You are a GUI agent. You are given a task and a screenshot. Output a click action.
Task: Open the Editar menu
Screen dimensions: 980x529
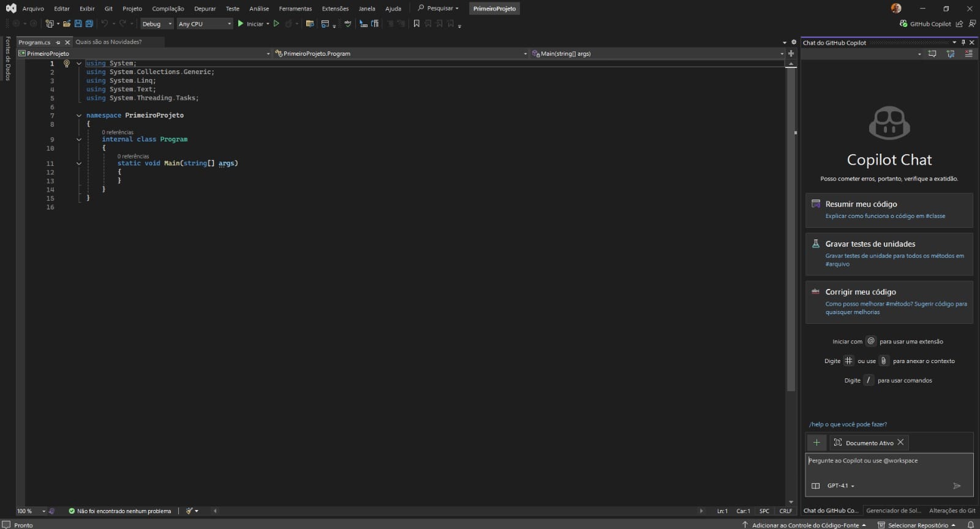tap(61, 9)
